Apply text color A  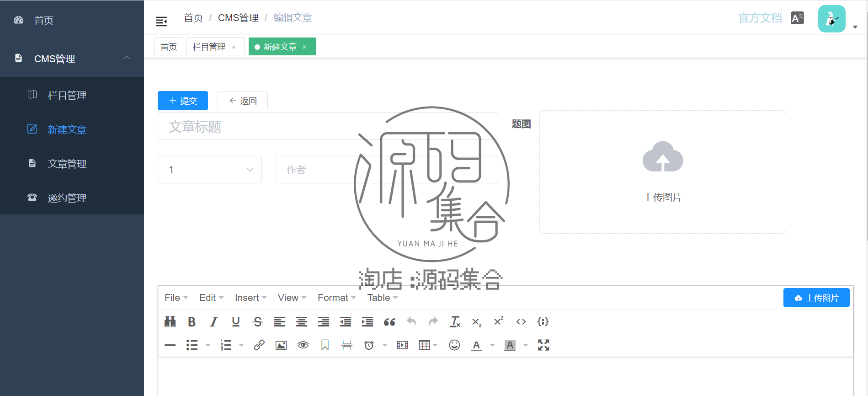(476, 345)
